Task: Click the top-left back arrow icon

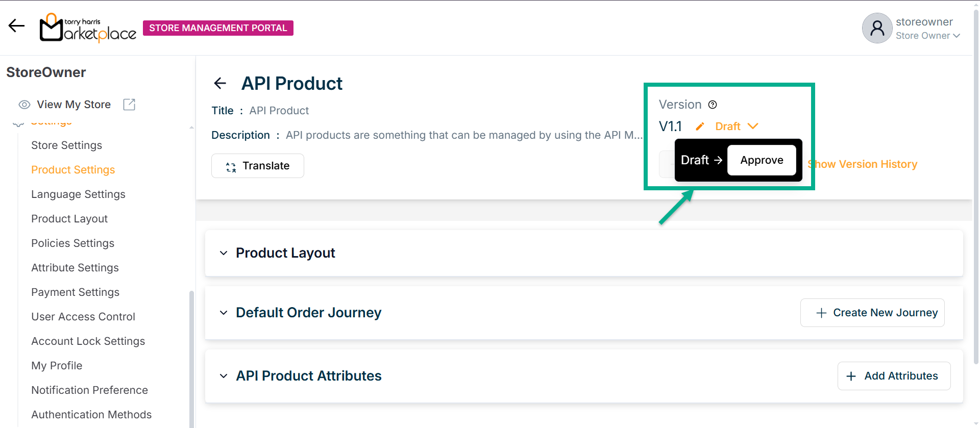Action: [x=16, y=26]
